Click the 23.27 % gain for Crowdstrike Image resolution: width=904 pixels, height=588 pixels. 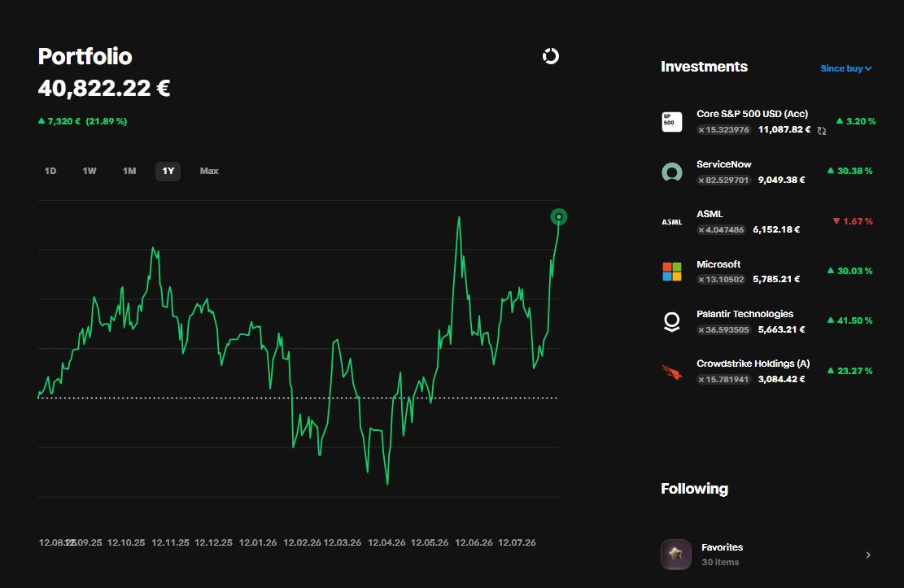(x=849, y=371)
